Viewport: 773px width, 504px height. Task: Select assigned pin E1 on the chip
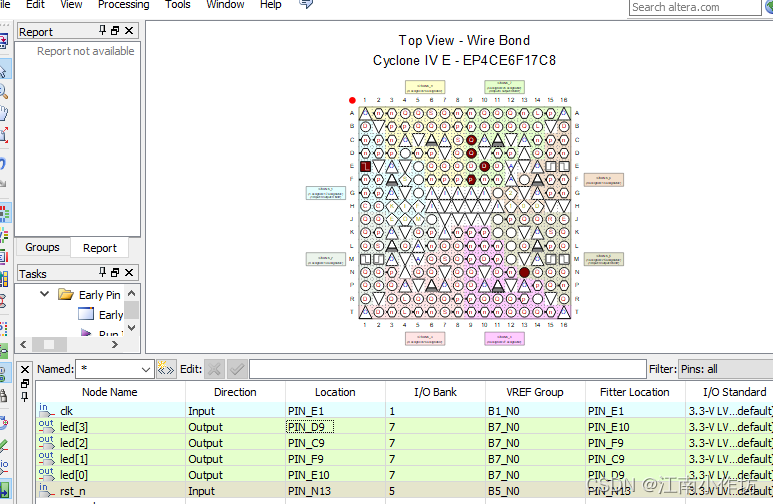pos(365,167)
